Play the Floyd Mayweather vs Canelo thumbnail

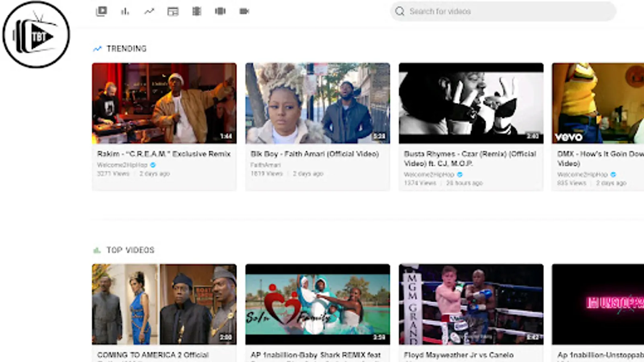pyautogui.click(x=471, y=304)
